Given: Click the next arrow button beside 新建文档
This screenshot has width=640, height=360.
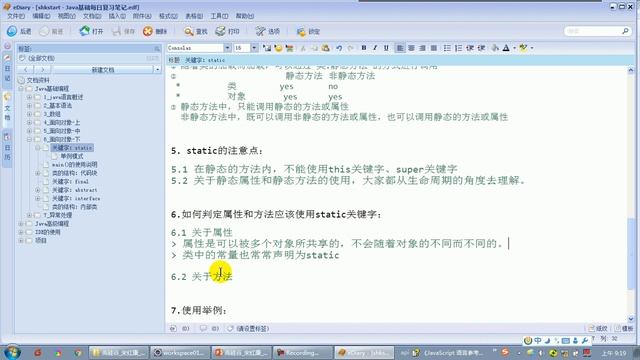Looking at the screenshot, I should point(42,70).
